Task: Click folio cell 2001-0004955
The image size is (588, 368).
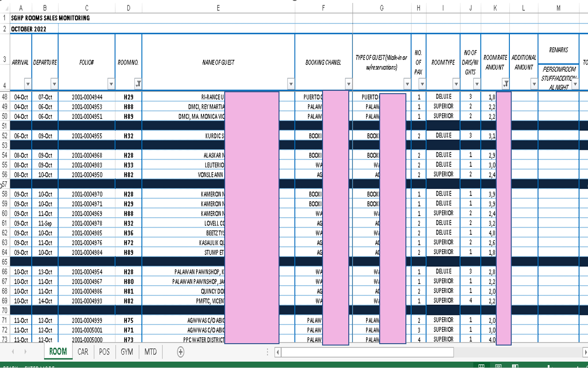Action: pos(87,136)
